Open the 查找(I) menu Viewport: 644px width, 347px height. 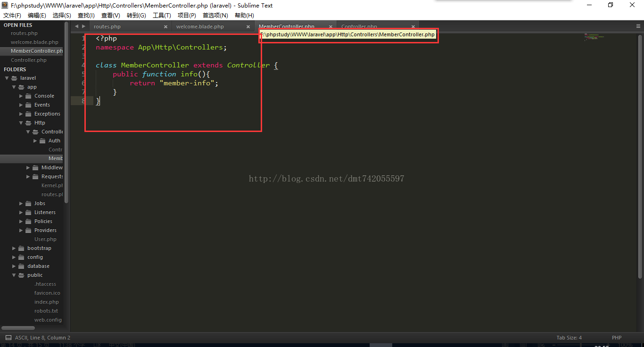point(86,16)
